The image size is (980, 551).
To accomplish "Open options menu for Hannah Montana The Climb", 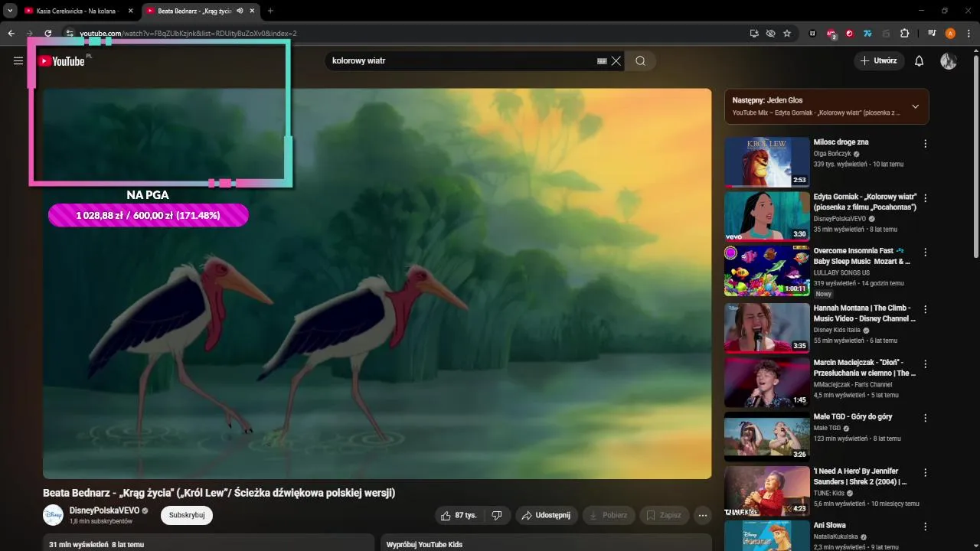I will pyautogui.click(x=925, y=310).
